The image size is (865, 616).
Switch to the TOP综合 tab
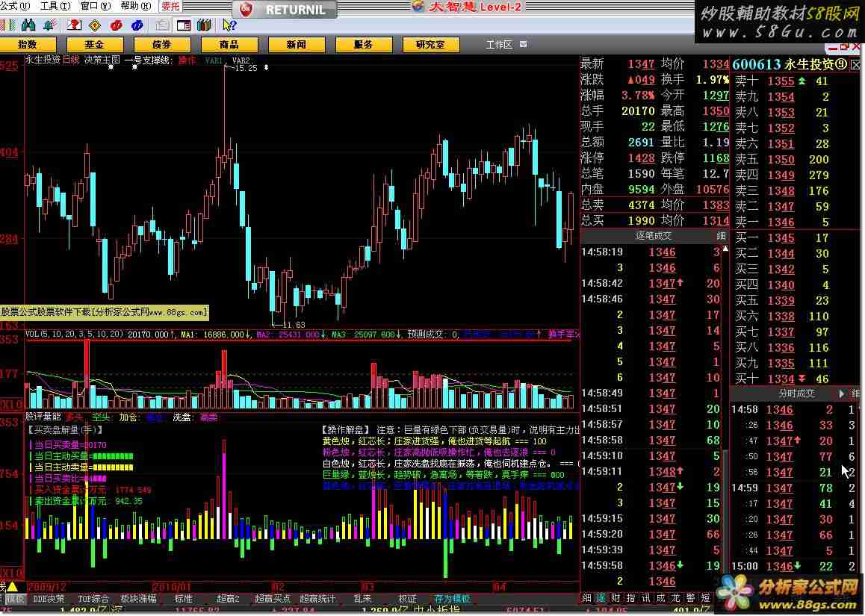click(93, 599)
